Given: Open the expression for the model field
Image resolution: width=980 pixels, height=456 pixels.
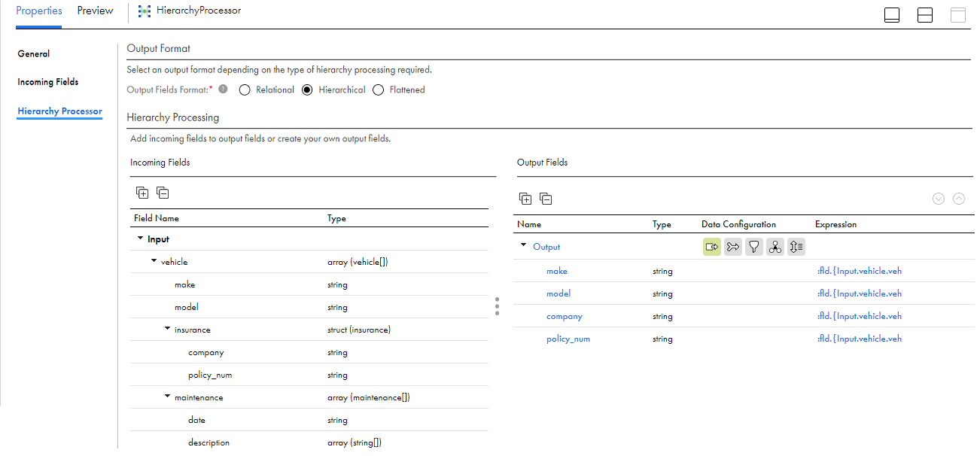Looking at the screenshot, I should [x=859, y=293].
